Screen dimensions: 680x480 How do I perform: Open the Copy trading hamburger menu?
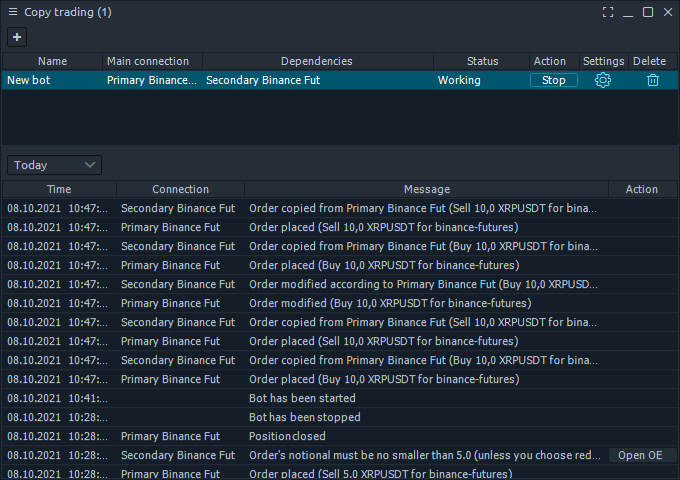(x=13, y=12)
